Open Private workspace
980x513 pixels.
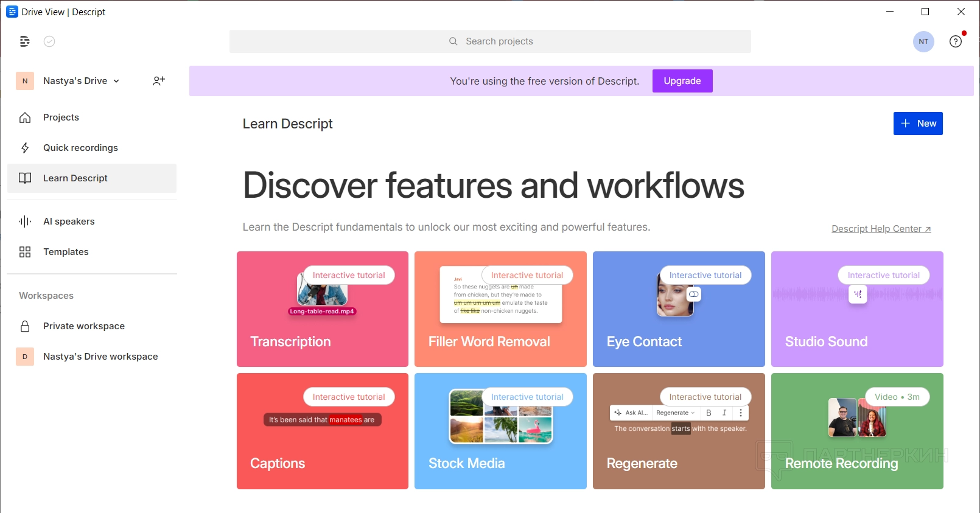(92, 326)
